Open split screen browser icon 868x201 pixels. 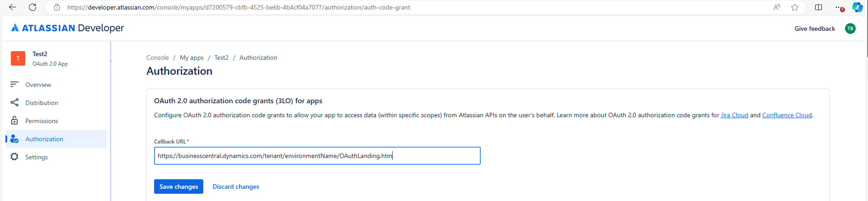click(x=818, y=7)
